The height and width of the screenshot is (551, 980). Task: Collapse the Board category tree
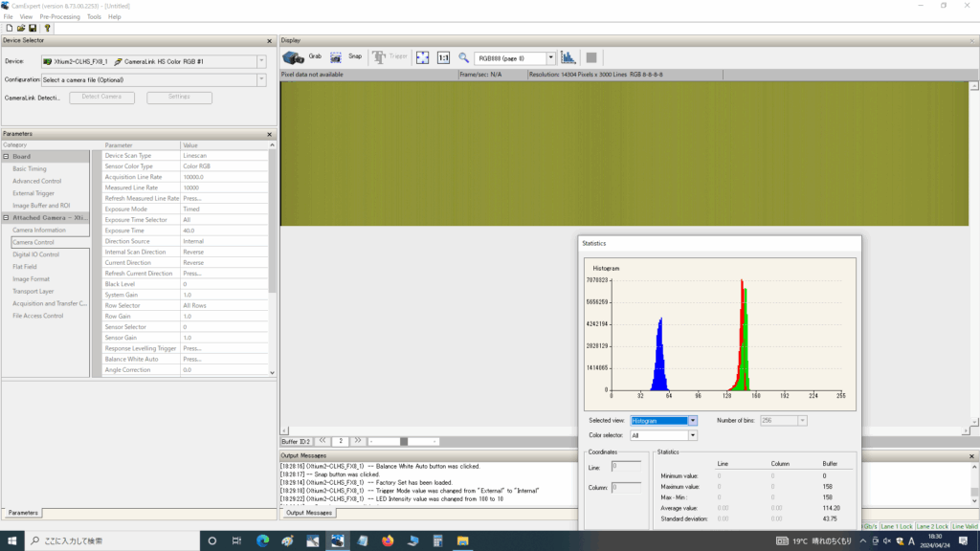[7, 156]
